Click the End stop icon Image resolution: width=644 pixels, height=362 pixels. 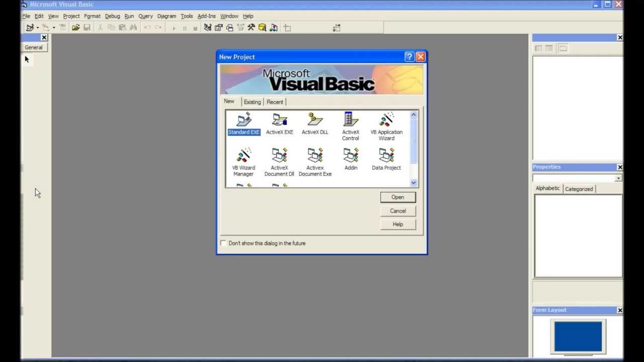(195, 28)
